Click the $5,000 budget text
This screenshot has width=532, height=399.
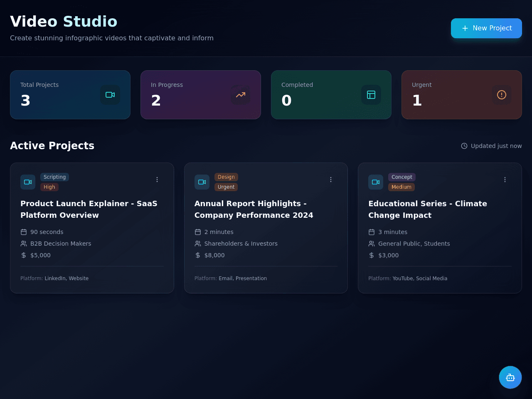pos(40,255)
